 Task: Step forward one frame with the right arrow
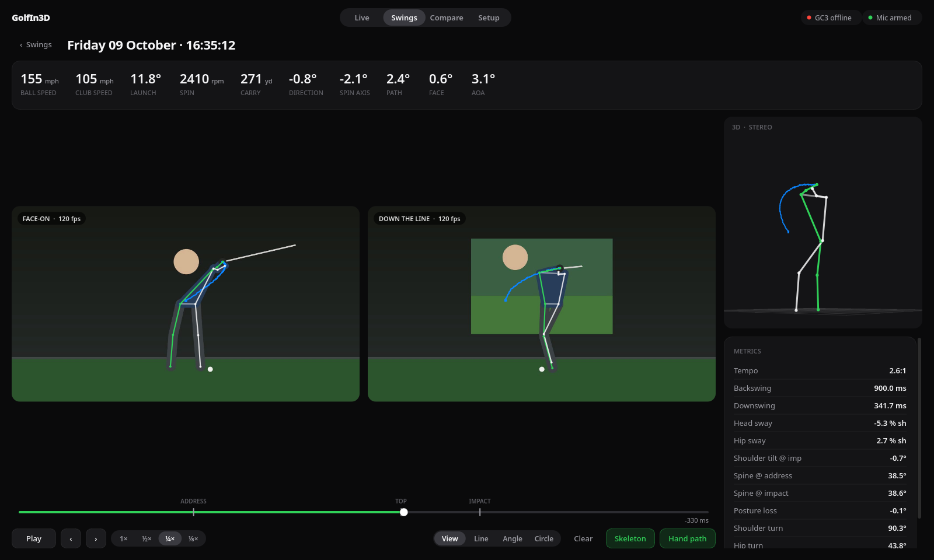[x=96, y=538]
